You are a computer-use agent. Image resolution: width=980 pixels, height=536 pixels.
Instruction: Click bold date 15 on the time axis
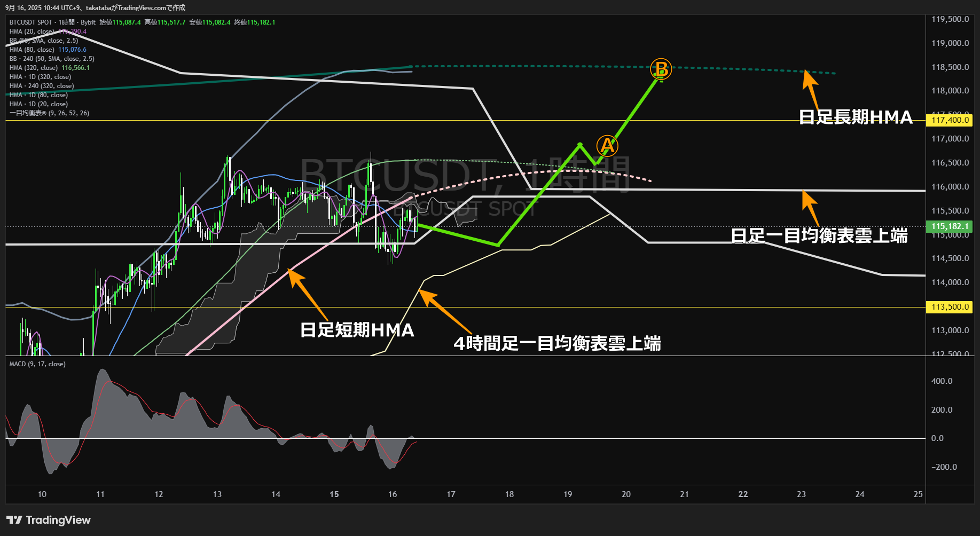pyautogui.click(x=334, y=494)
